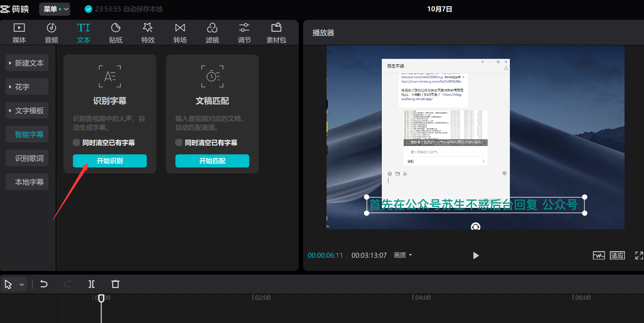Screen dimensions: 644x323
Task: Delete the selected clip
Action: (x=115, y=284)
